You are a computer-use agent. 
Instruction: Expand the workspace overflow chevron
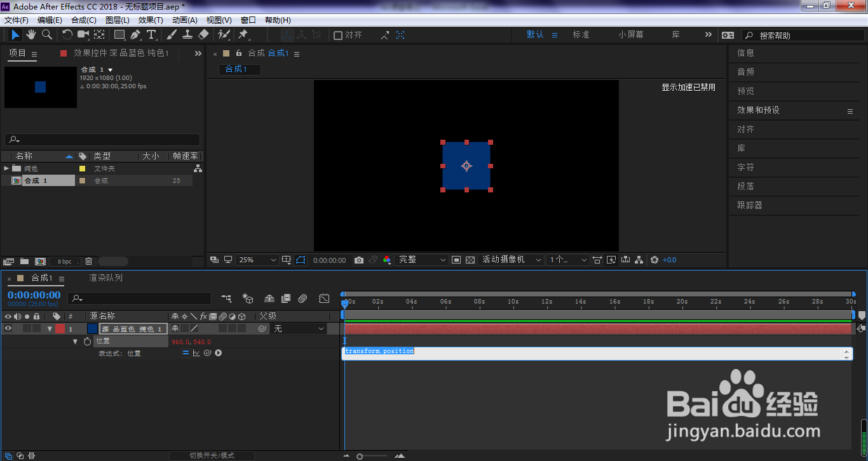coord(709,35)
